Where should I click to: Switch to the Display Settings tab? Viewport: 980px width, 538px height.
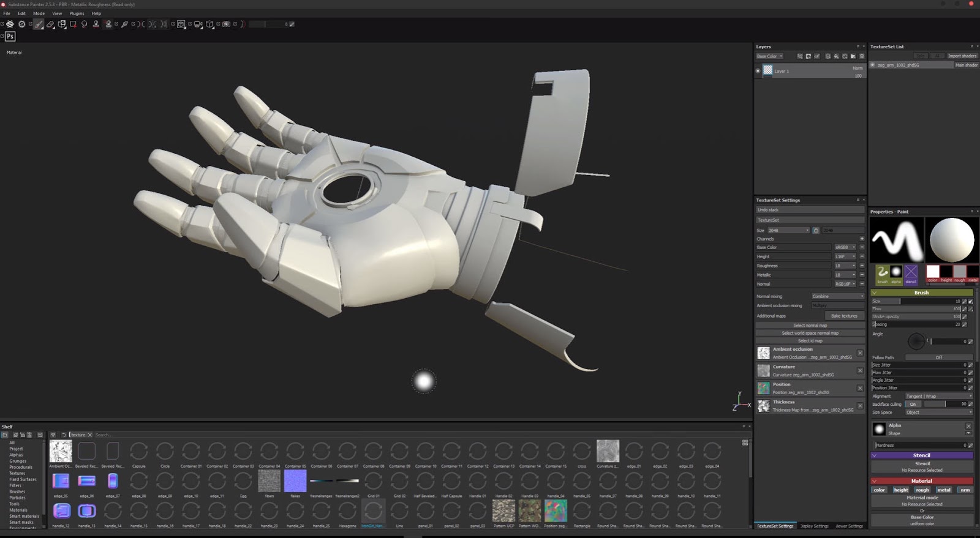(815, 526)
